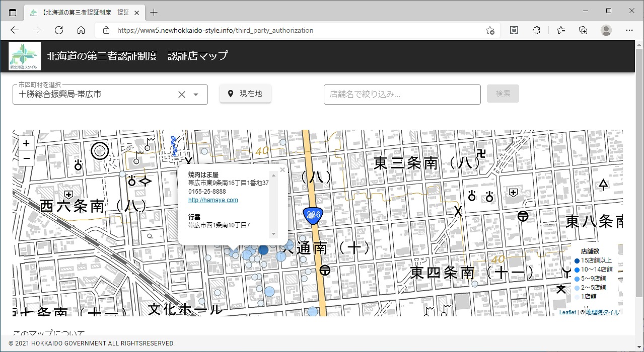Open the hamaya.com link
This screenshot has height=352, width=644.
[213, 200]
